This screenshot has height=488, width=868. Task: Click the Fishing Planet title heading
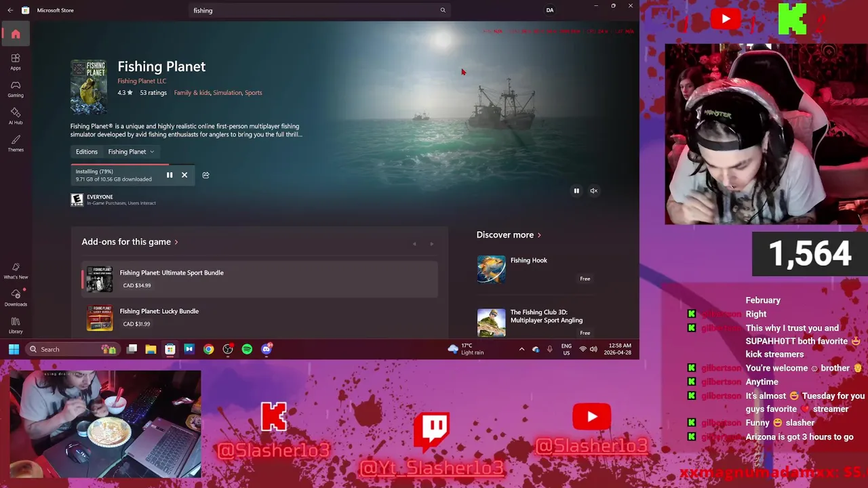161,66
